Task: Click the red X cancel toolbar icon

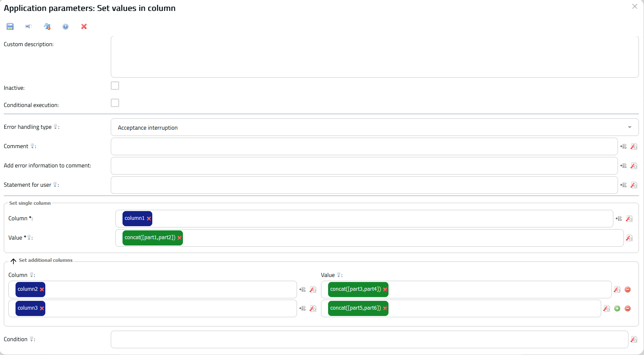Action: 84,26
